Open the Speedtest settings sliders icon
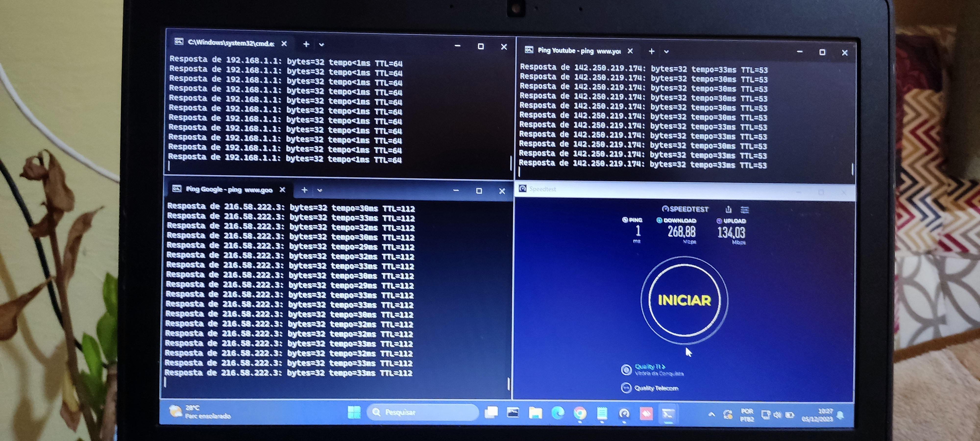The image size is (980, 441). [745, 210]
